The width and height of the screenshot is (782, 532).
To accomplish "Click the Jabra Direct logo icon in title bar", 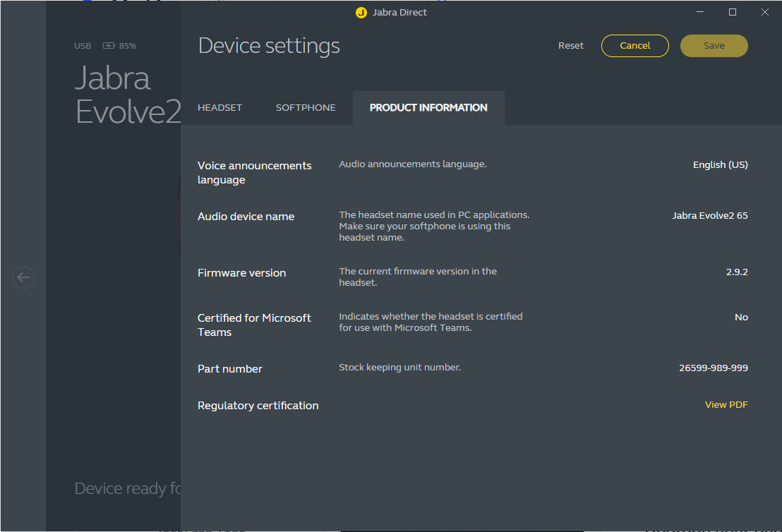I will point(361,13).
